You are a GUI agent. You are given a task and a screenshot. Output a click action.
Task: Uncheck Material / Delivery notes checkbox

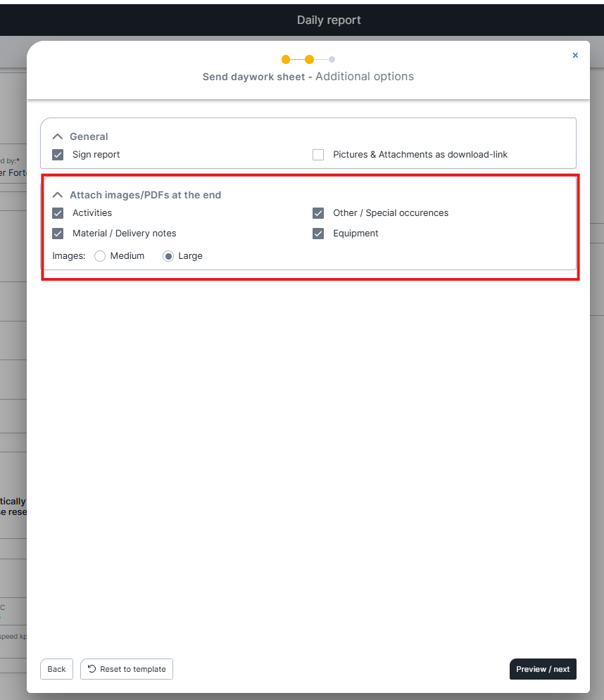click(x=58, y=234)
